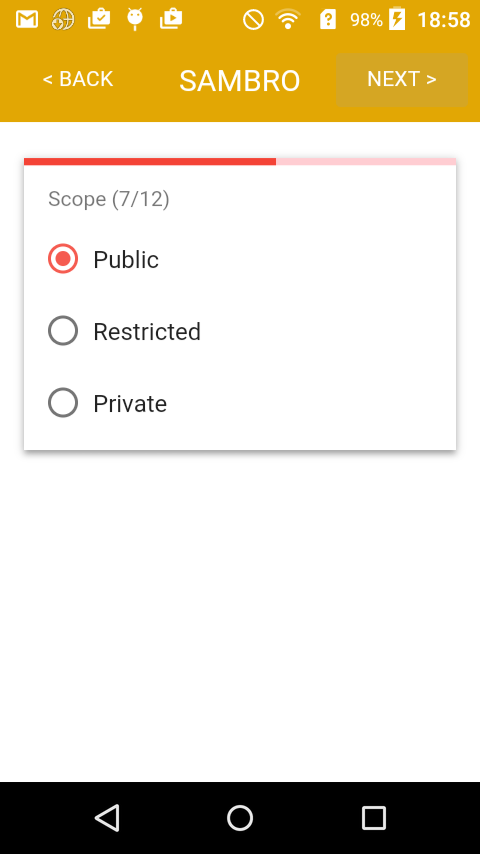Viewport: 480px width, 854px height.
Task: Open recent apps with square button
Action: 374,818
